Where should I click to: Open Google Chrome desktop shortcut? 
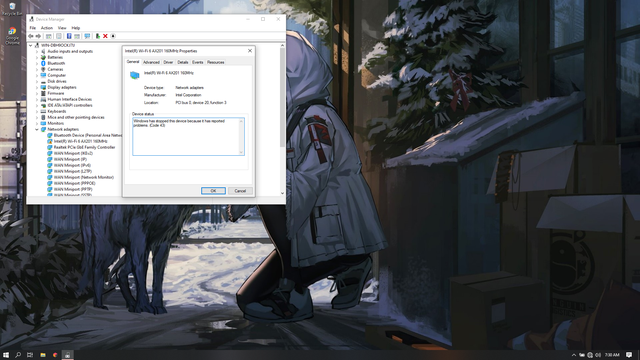tap(12, 36)
